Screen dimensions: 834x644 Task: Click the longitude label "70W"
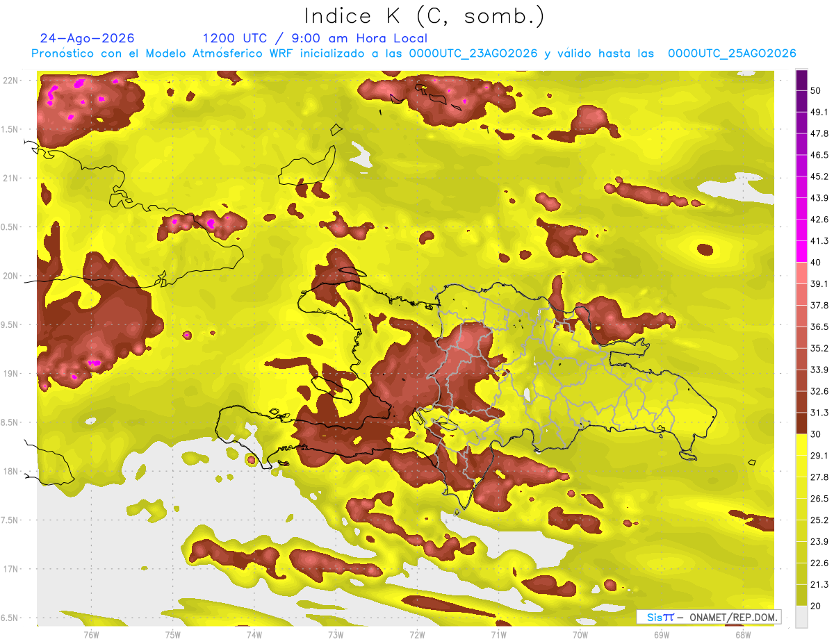(x=580, y=635)
